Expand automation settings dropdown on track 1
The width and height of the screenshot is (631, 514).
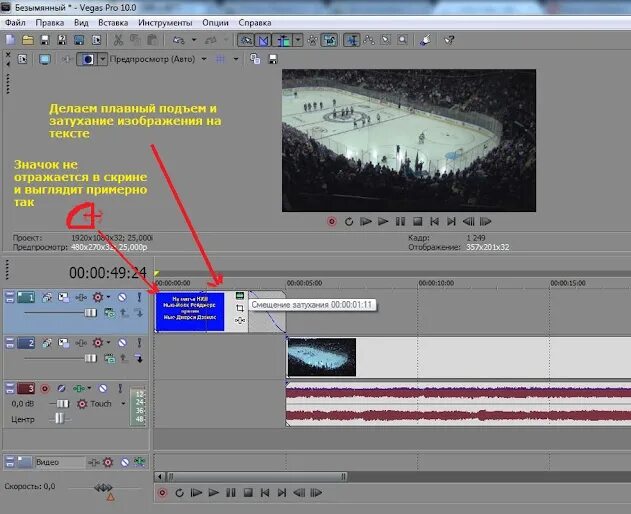[109, 297]
